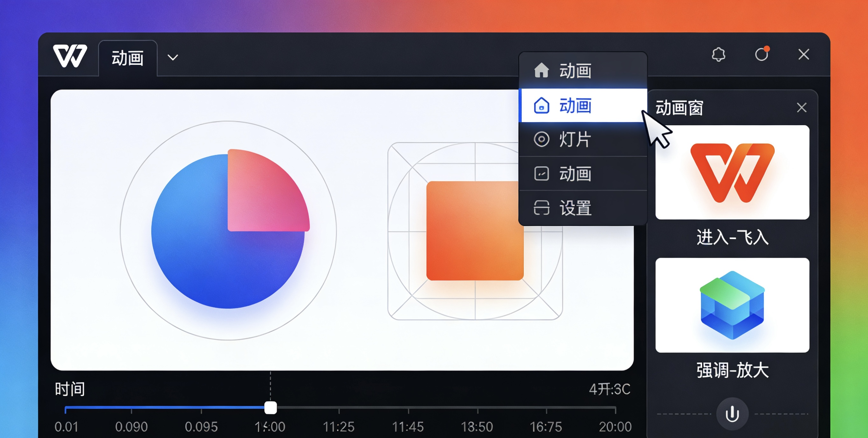Choose the first 动画 menu entry
This screenshot has width=868, height=438.
[x=575, y=70]
